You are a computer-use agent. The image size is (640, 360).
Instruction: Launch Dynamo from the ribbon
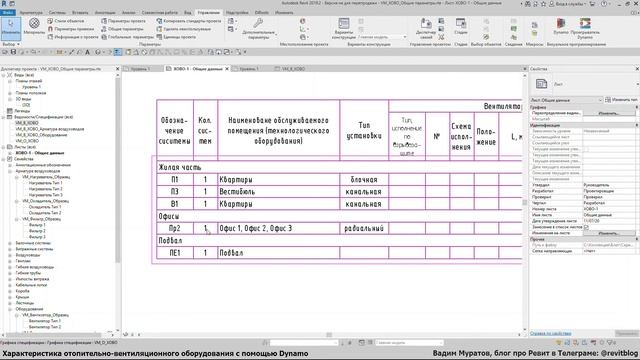[x=561, y=26]
